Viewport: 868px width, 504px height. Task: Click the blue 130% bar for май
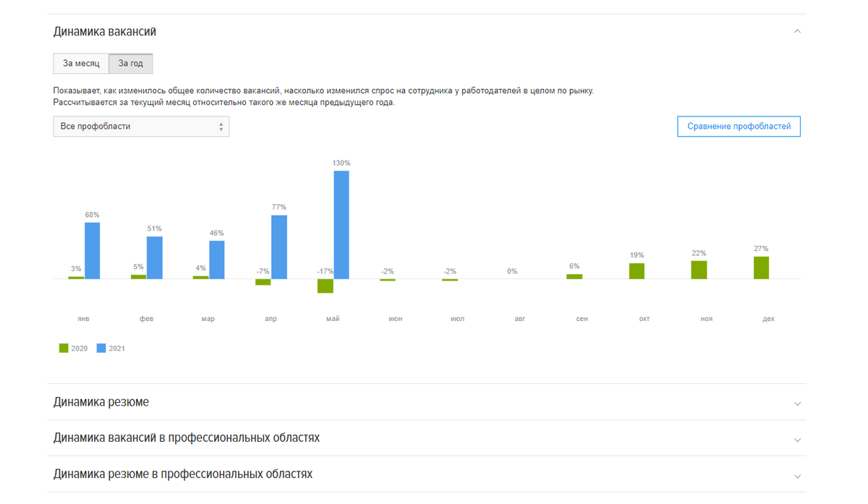pos(341,225)
